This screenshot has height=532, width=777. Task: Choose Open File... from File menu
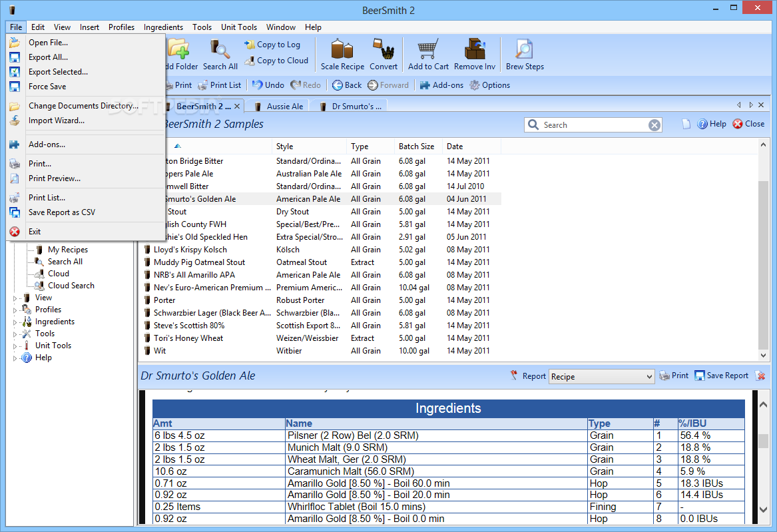[x=86, y=43]
